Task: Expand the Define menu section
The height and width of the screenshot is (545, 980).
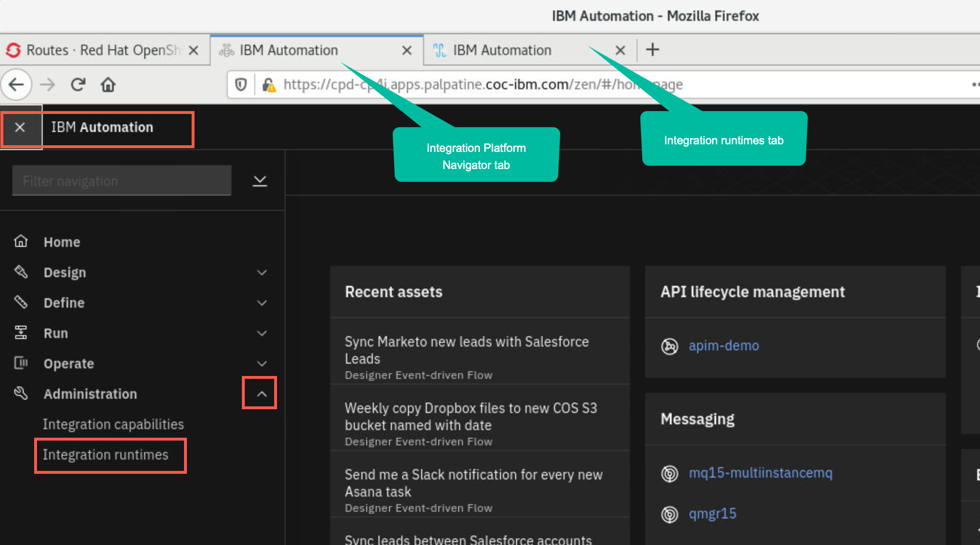Action: pos(262,303)
